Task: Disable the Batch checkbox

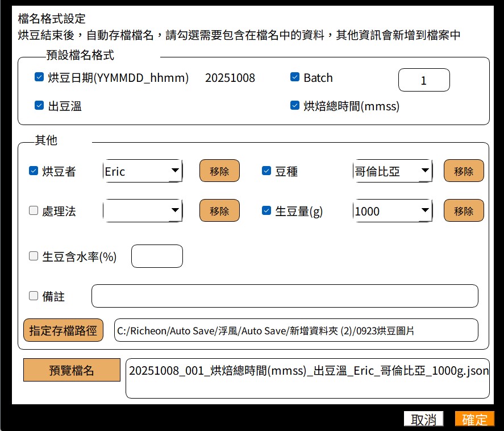Action: click(x=294, y=78)
